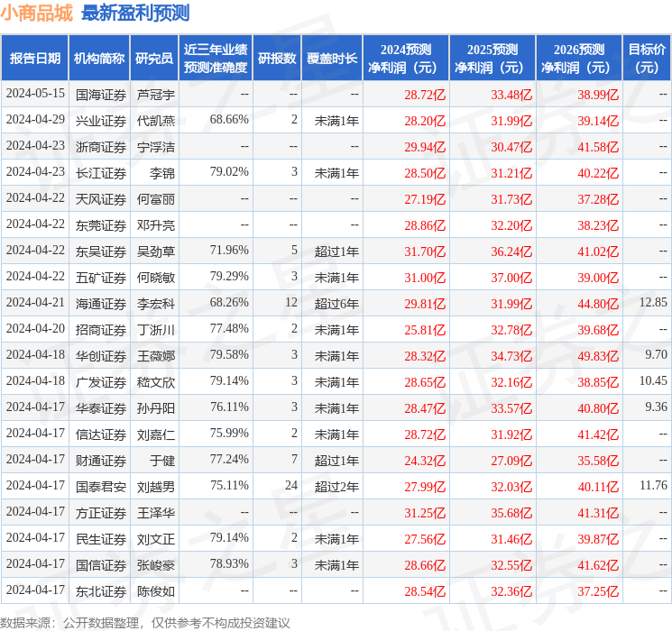Select 信达证券 institution cell

tap(101, 434)
